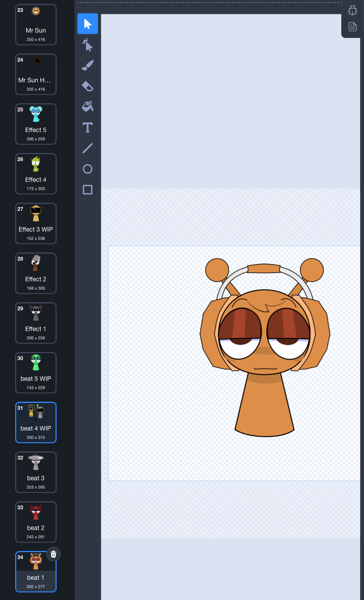Delete the beat 1 costume
This screenshot has height=600, width=364.
click(53, 554)
